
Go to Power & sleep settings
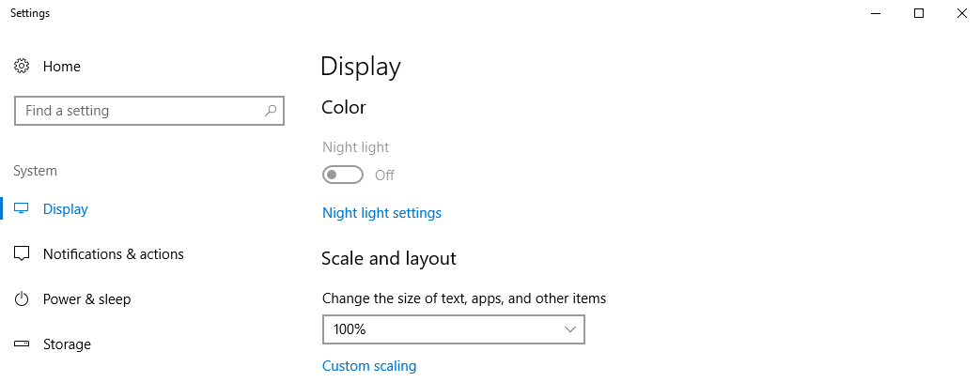(x=86, y=299)
